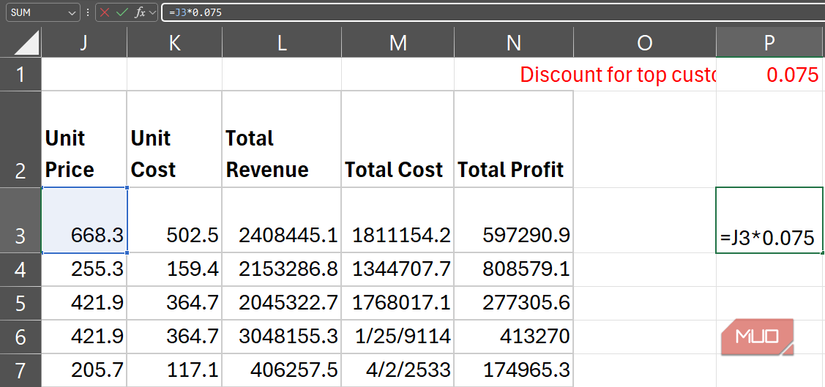Select column N header
This screenshot has width=825, height=387.
pos(514,42)
